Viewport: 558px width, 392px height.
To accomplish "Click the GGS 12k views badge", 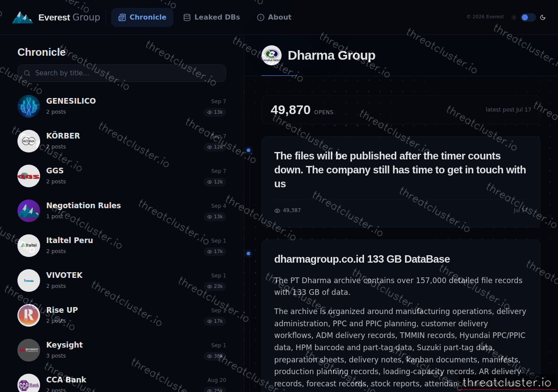I will (x=215, y=182).
